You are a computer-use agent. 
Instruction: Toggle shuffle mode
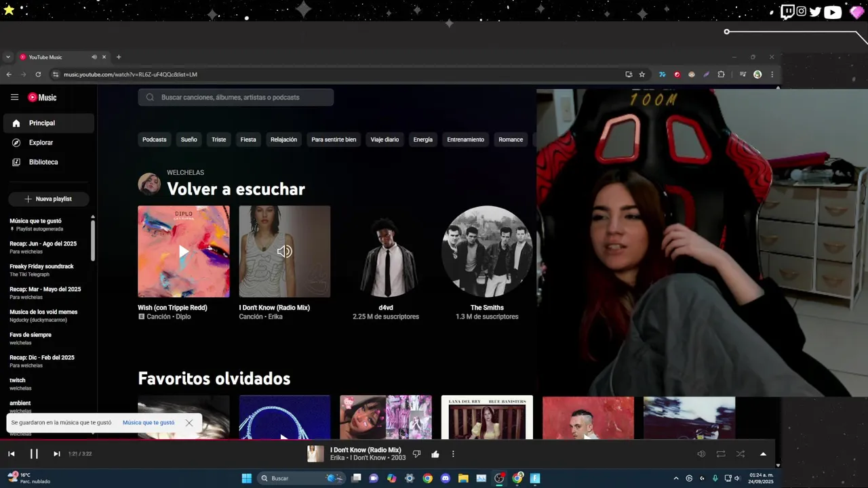point(741,454)
